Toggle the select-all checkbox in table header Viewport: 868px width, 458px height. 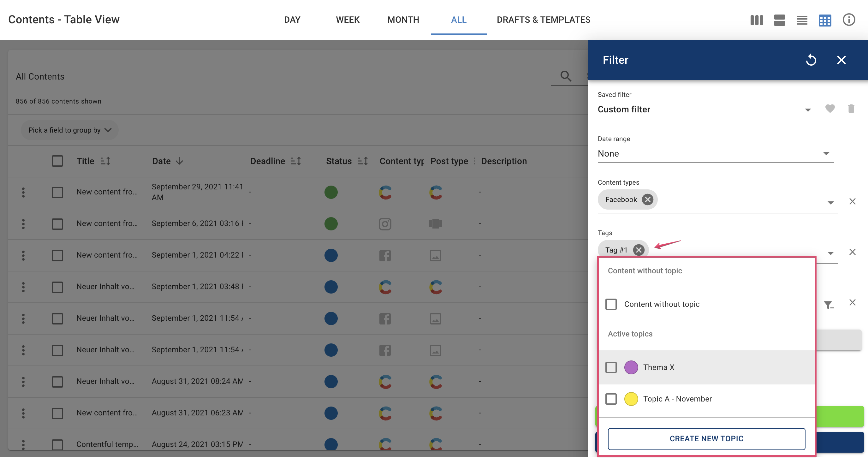[x=57, y=161]
